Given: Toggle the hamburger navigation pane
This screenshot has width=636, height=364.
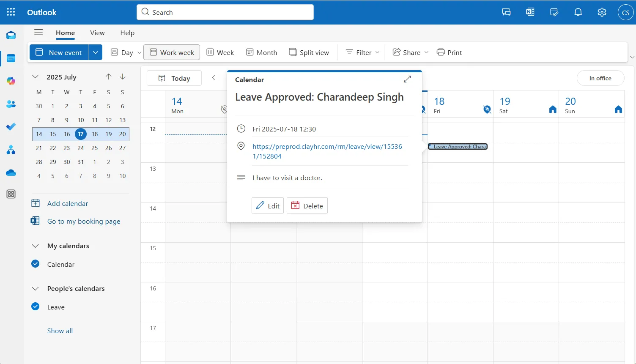Looking at the screenshot, I should (x=38, y=33).
